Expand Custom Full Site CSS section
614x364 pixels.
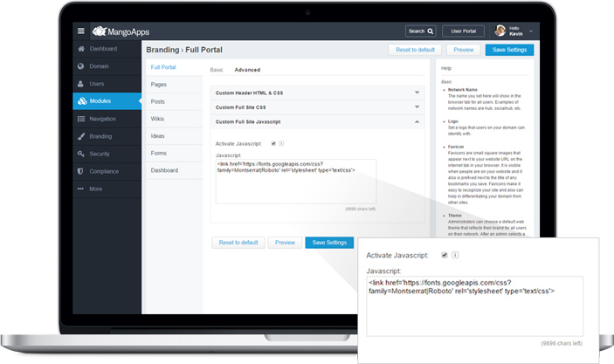click(317, 107)
